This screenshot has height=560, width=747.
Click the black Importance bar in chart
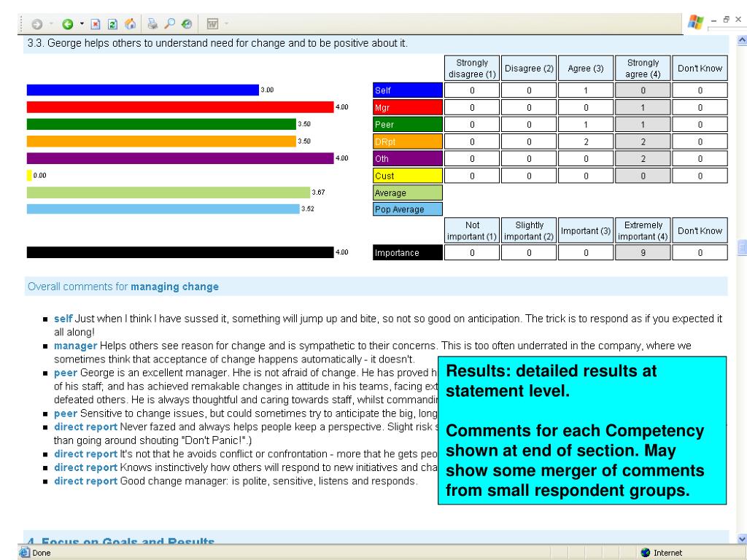click(180, 252)
